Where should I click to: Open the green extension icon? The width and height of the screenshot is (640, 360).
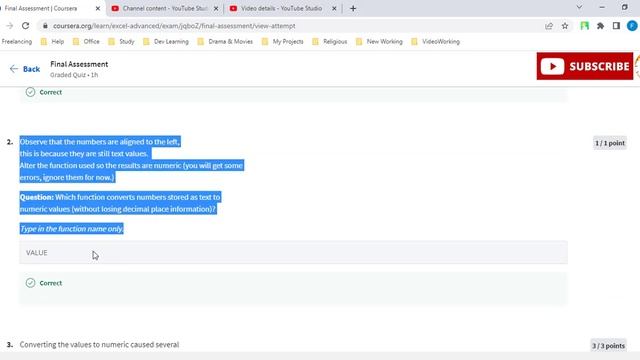tap(584, 26)
